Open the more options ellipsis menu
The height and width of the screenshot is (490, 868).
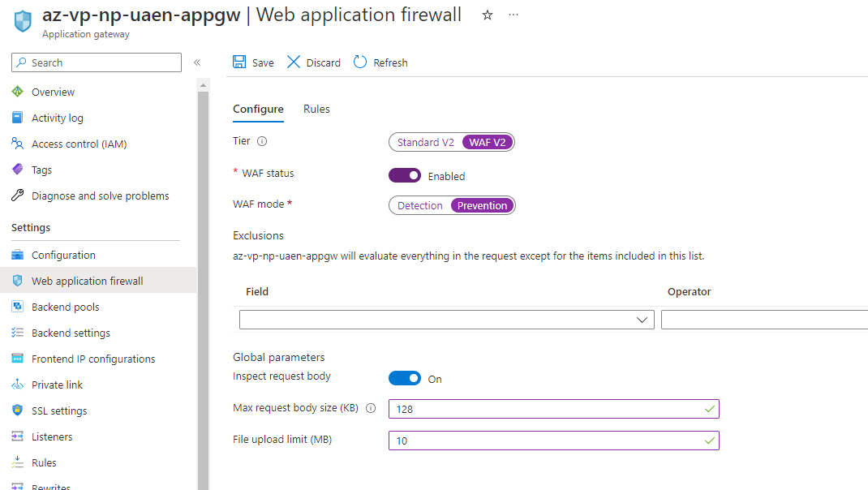click(x=513, y=15)
